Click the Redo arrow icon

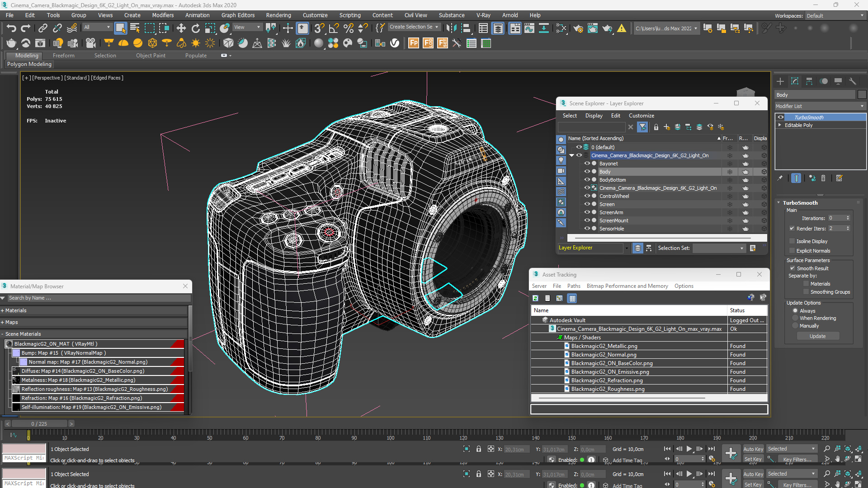(26, 28)
